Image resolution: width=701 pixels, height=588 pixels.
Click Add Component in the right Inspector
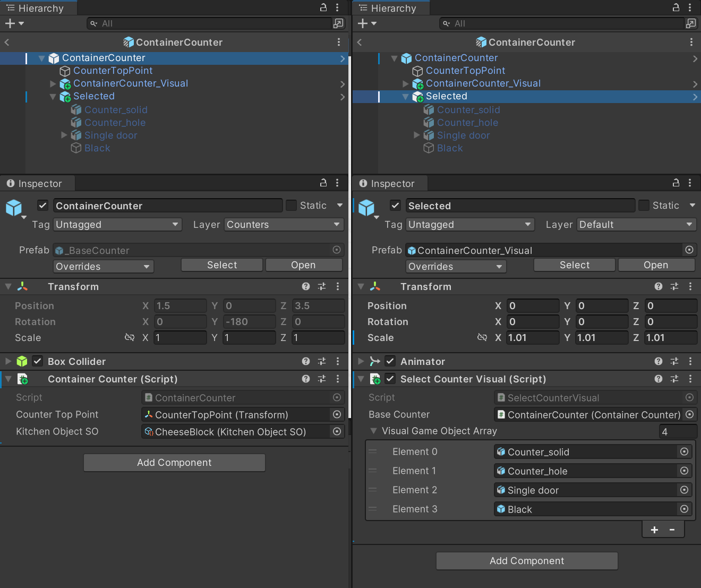(526, 560)
